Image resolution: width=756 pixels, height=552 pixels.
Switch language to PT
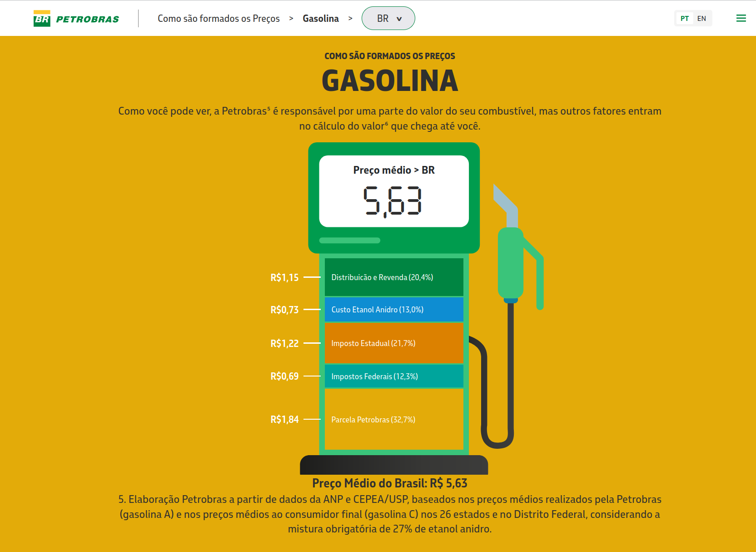685,19
